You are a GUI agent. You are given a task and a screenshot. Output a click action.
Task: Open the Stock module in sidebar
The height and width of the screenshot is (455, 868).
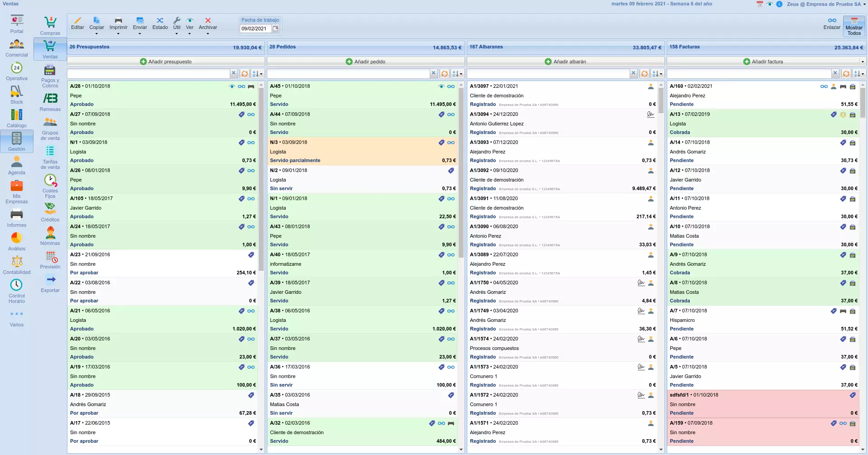pos(17,95)
